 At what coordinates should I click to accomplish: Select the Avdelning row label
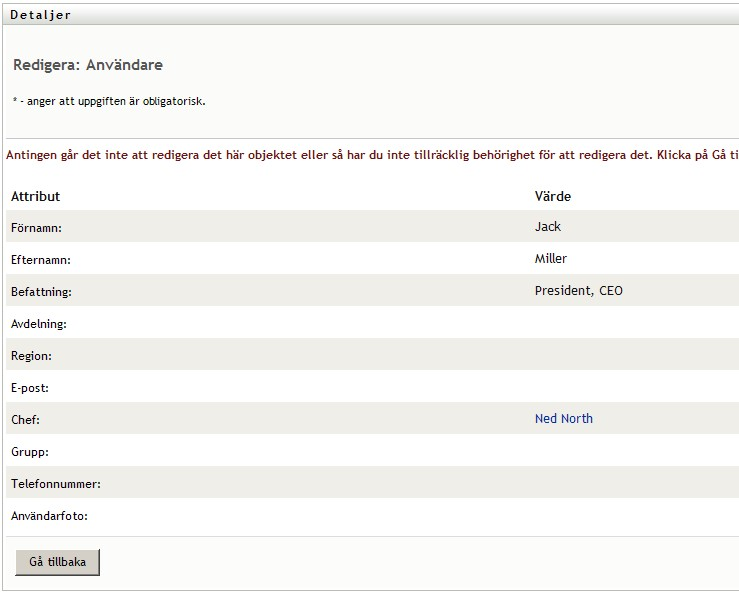(x=39, y=324)
